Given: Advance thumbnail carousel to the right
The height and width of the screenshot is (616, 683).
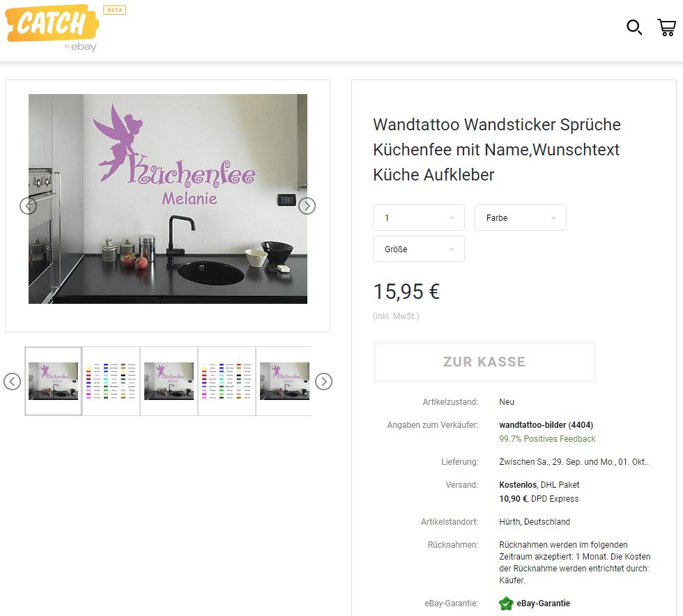Looking at the screenshot, I should point(323,382).
